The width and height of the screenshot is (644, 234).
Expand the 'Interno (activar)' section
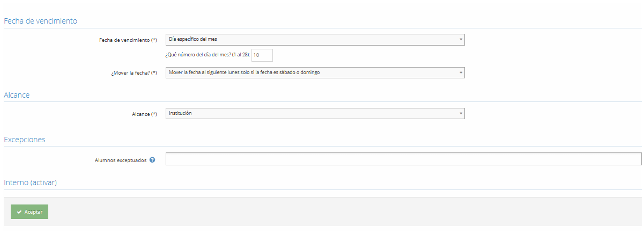(31, 182)
